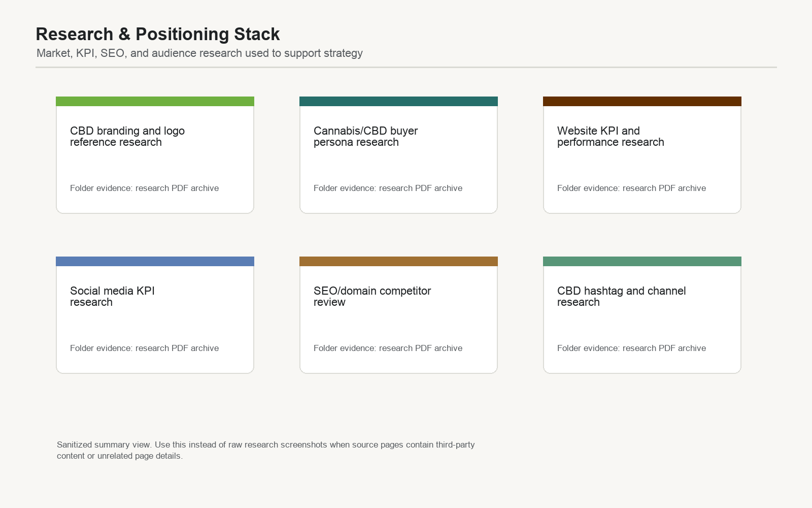This screenshot has width=812, height=508.
Task: Click the sage green bar on CBD hashtag card
Action: pyautogui.click(x=642, y=261)
